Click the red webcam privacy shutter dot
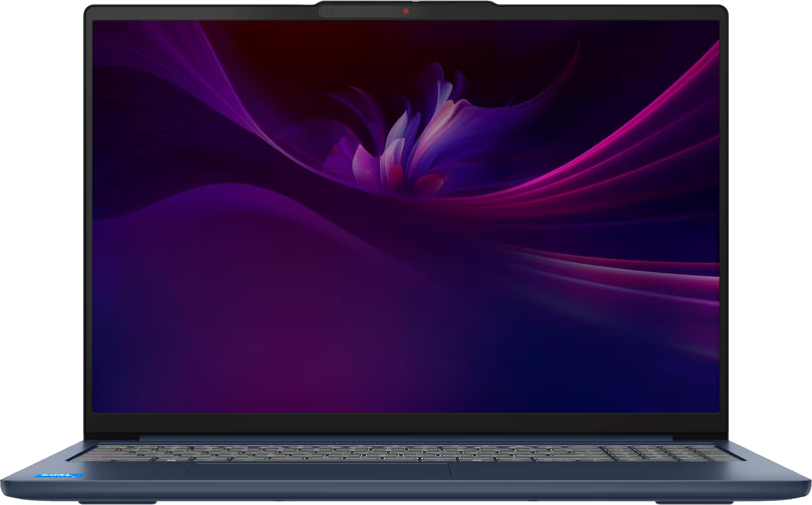Viewport: 812px width, 505px height. point(406,11)
